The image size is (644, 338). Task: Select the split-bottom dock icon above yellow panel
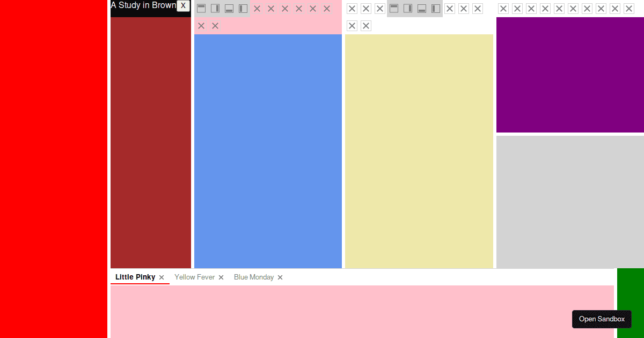[422, 9]
